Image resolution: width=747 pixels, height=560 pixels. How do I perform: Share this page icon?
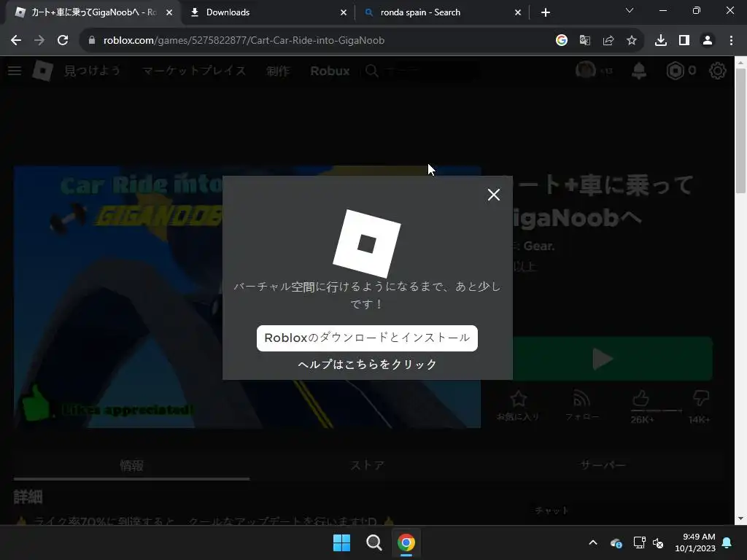pyautogui.click(x=608, y=41)
